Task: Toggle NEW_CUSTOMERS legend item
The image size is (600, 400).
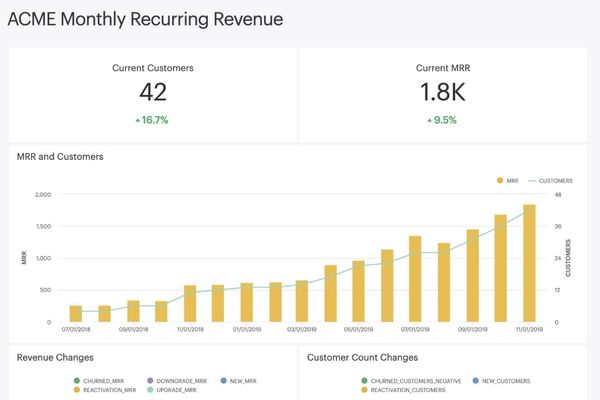Action: tap(501, 381)
